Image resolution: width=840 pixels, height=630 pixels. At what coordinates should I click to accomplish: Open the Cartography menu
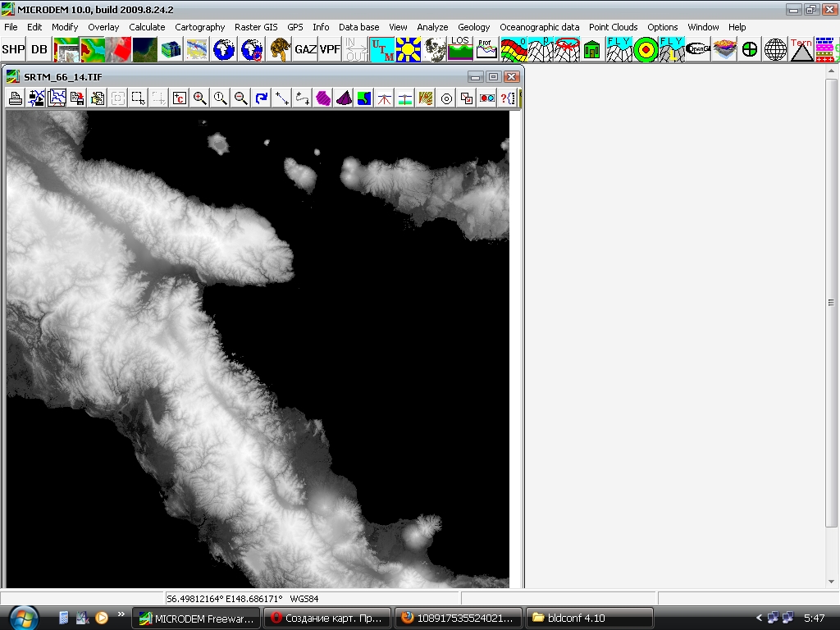pyautogui.click(x=200, y=27)
